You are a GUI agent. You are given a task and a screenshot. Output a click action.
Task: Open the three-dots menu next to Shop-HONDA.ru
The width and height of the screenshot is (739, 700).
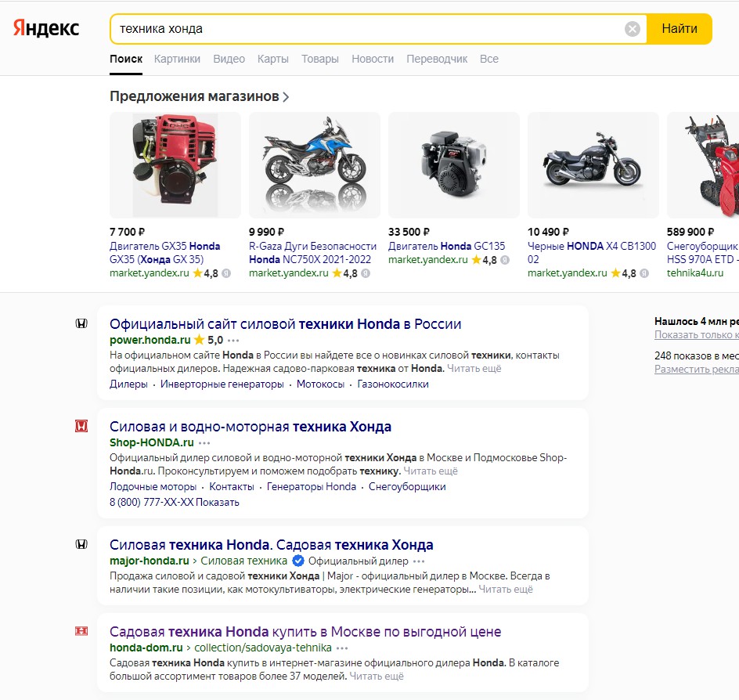click(204, 443)
